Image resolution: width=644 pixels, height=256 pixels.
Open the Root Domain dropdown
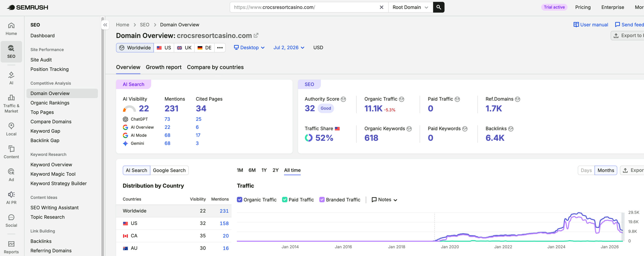click(x=410, y=7)
